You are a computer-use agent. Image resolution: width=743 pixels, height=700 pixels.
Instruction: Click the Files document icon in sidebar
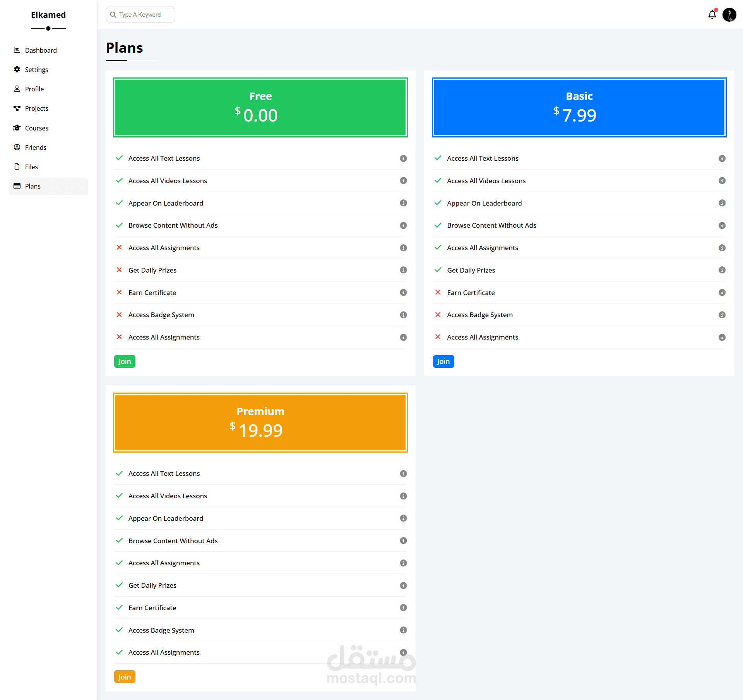[17, 166]
